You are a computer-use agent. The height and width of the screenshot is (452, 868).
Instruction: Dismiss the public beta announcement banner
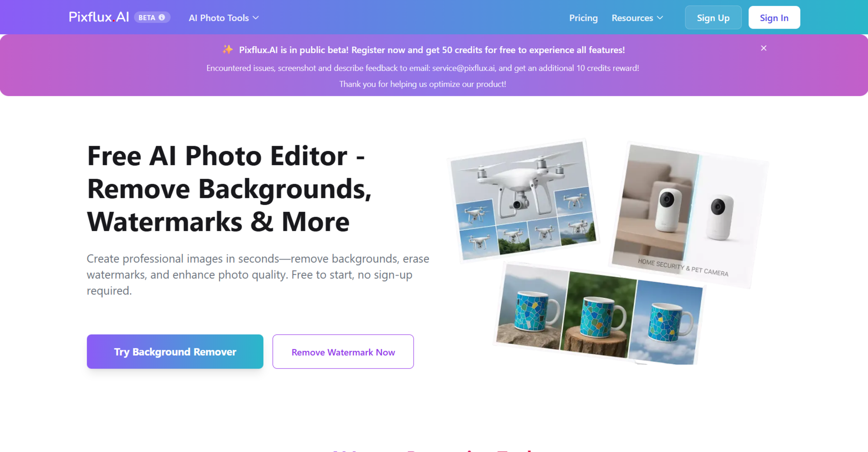coord(764,48)
